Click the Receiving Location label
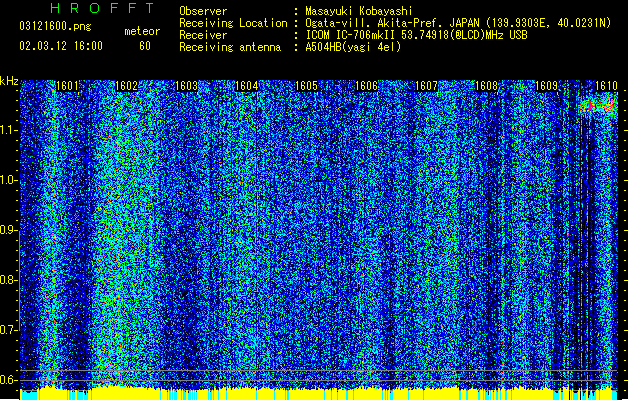 [233, 23]
